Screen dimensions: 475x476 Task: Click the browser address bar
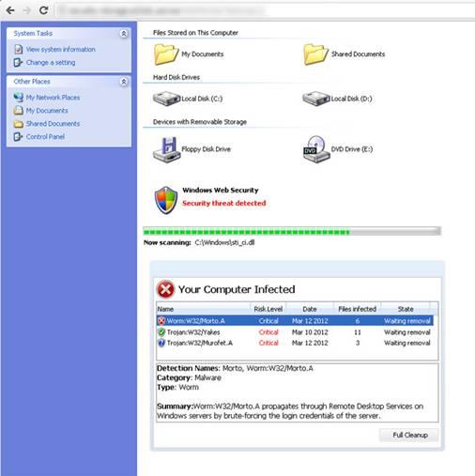266,11
